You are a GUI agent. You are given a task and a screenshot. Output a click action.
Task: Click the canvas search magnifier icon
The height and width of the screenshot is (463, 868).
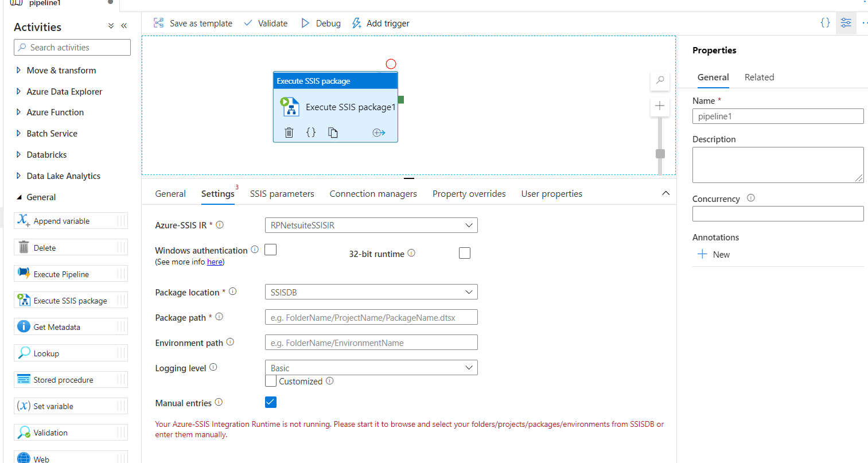pyautogui.click(x=660, y=80)
